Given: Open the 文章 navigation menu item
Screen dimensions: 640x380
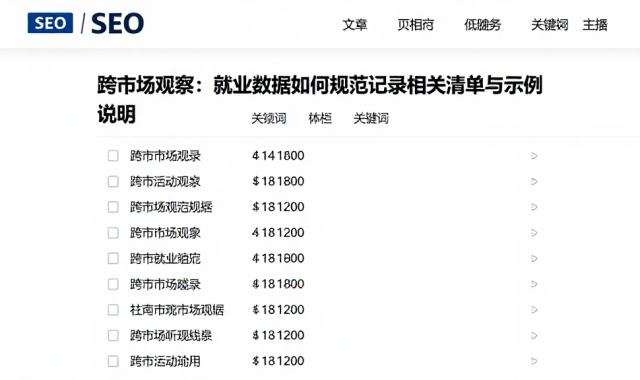Looking at the screenshot, I should pos(355,25).
